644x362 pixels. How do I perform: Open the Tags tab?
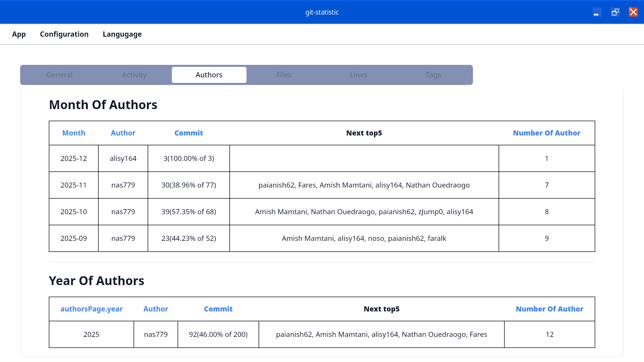click(x=433, y=75)
